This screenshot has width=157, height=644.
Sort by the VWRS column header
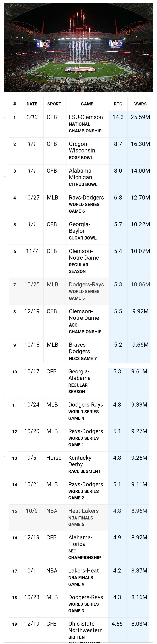(140, 104)
